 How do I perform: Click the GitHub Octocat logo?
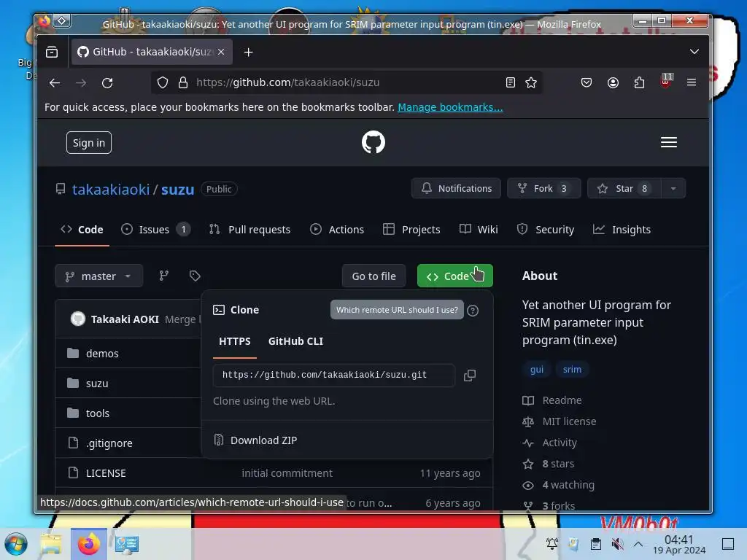tap(373, 142)
